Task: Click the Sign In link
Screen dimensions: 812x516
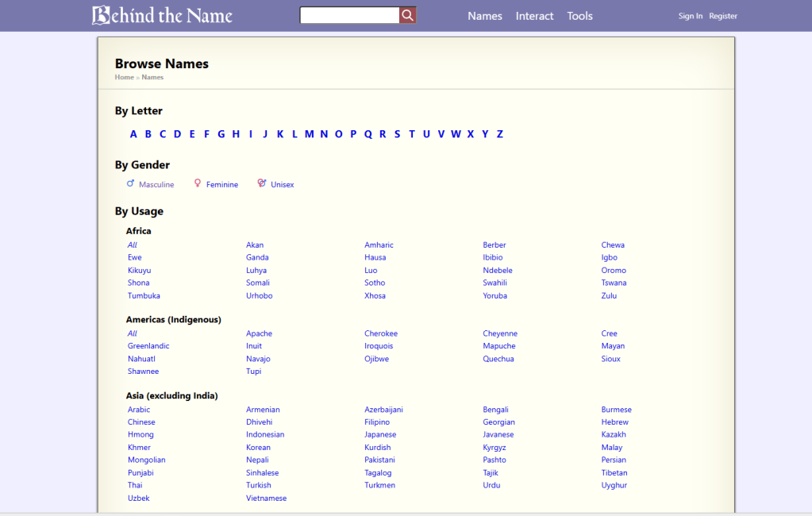Action: click(x=690, y=16)
